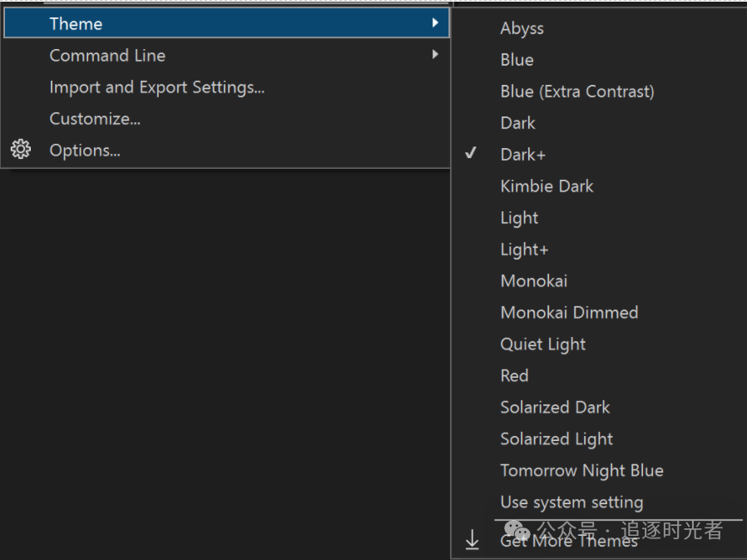Open Import and Export Settings
The image size is (747, 560).
coord(156,87)
